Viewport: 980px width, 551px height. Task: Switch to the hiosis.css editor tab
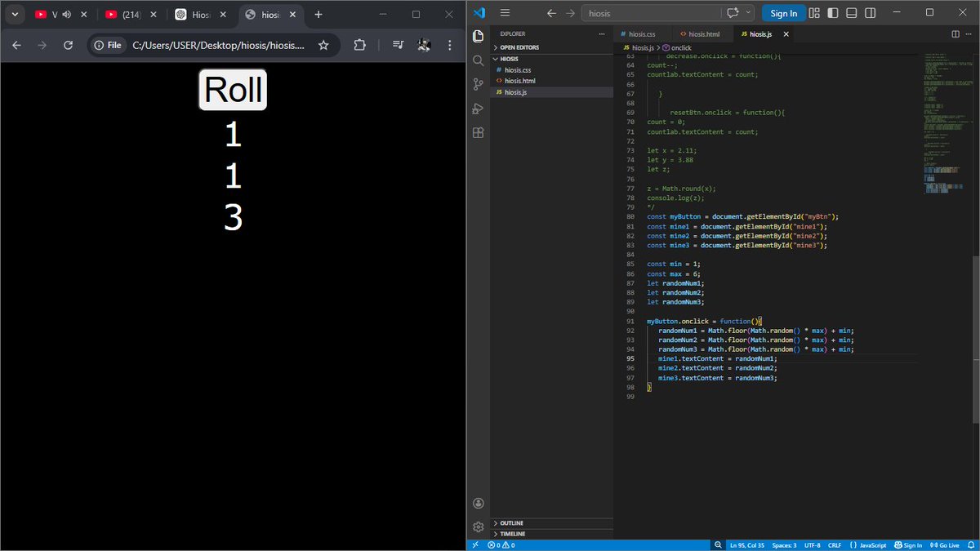[644, 34]
